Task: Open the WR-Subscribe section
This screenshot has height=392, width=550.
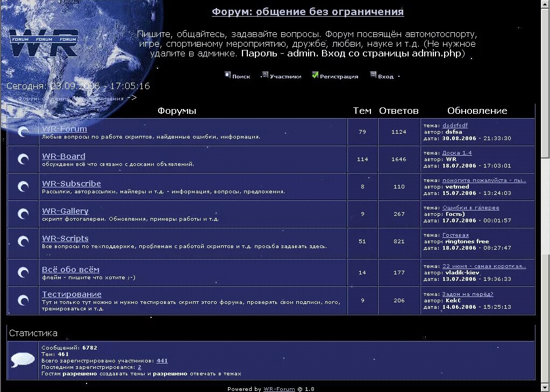Action: (x=71, y=184)
